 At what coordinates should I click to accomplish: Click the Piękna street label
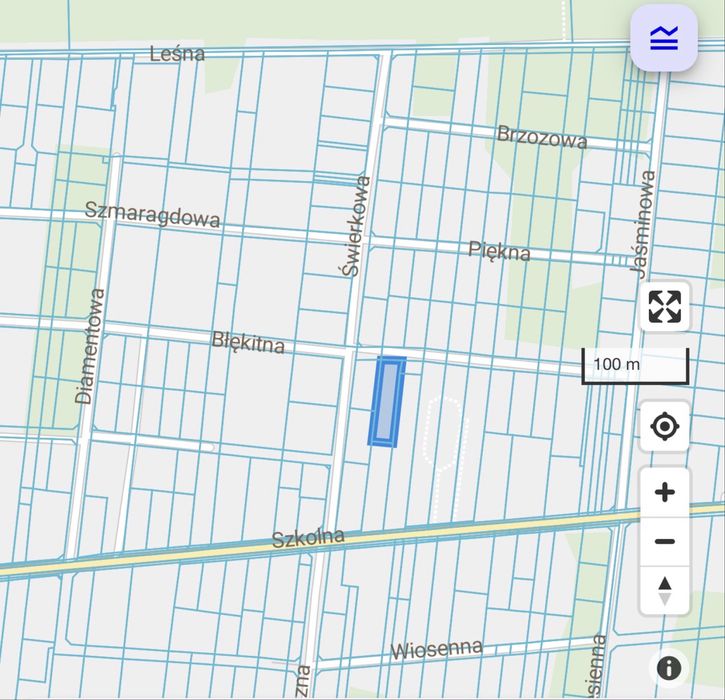[499, 252]
